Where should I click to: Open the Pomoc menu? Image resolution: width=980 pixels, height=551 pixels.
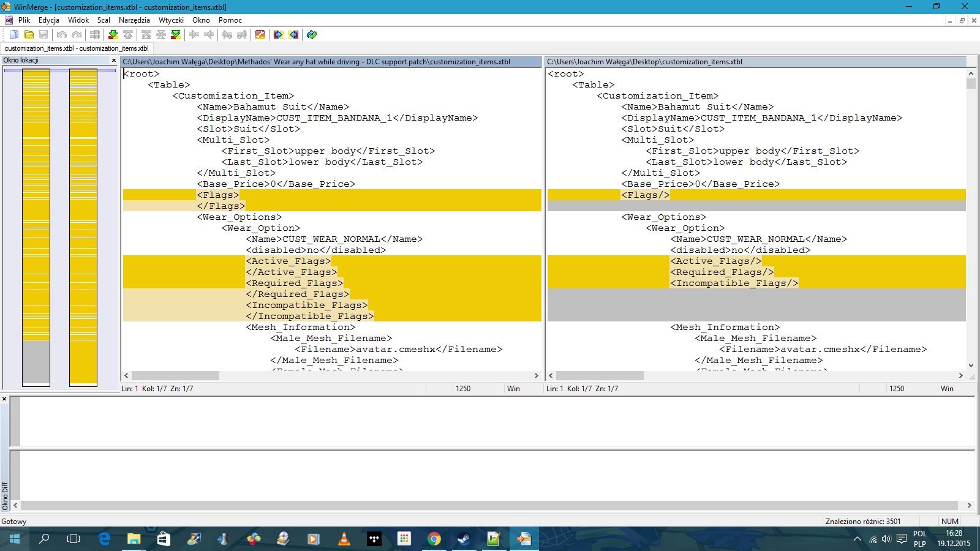[230, 20]
